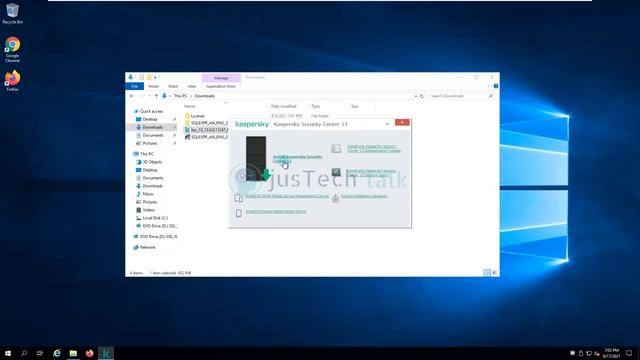
Task: Click Kaspersky installer taskbar icon
Action: 106,353
